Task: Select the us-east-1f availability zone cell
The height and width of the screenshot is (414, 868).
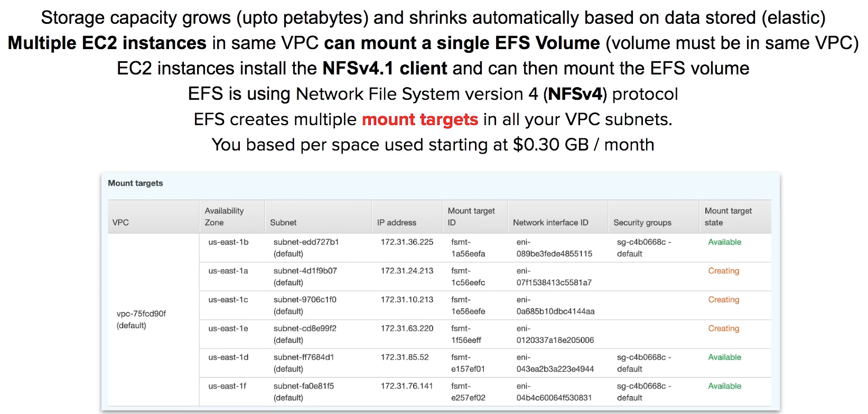Action: click(227, 386)
